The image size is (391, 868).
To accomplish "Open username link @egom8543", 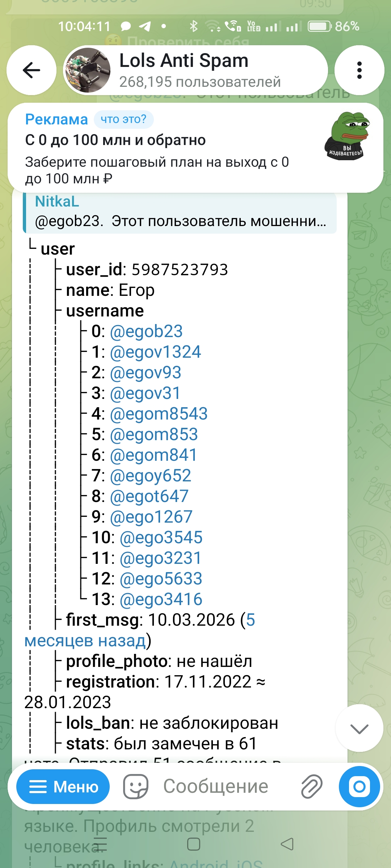I will 159,414.
